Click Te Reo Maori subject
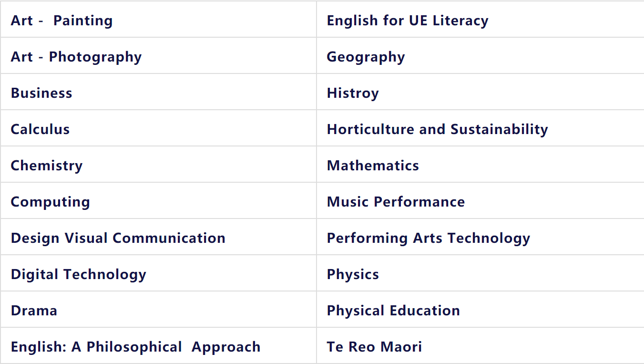Image resolution: width=644 pixels, height=364 pixels. point(374,347)
